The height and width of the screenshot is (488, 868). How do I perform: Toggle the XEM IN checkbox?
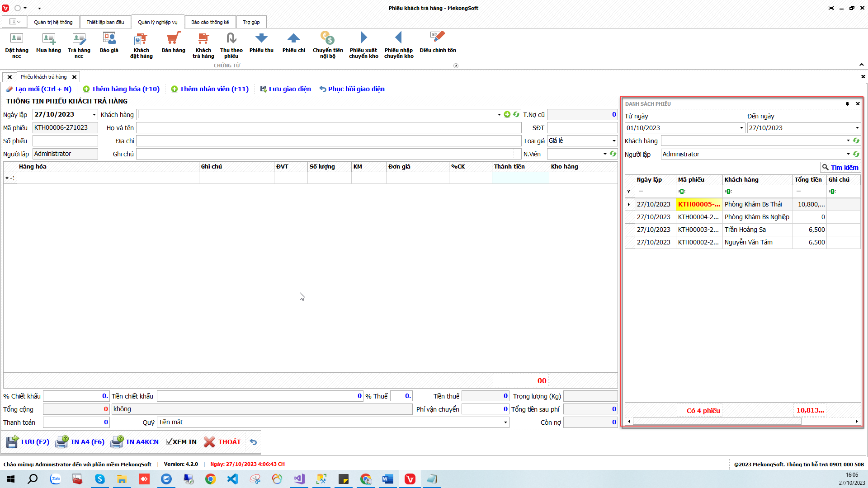click(170, 442)
